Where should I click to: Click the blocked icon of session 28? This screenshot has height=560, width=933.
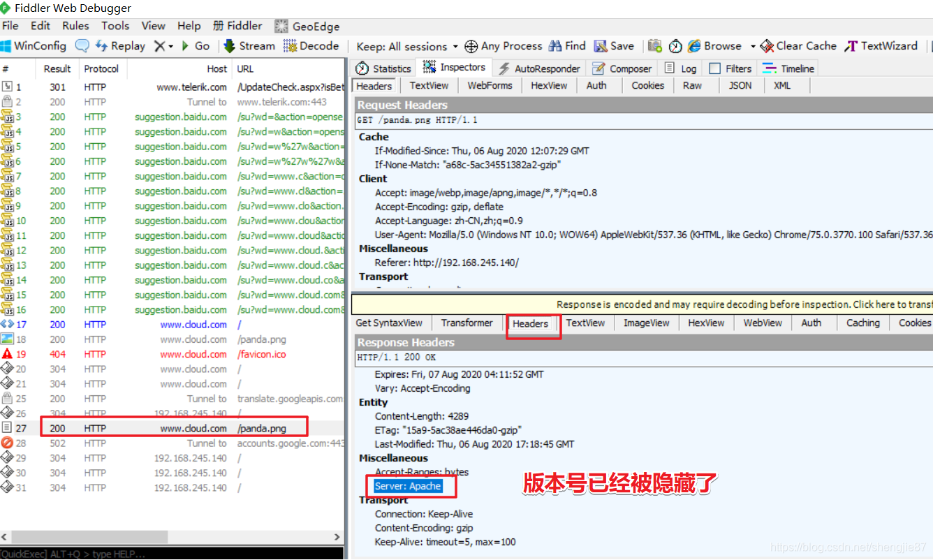pos(7,443)
